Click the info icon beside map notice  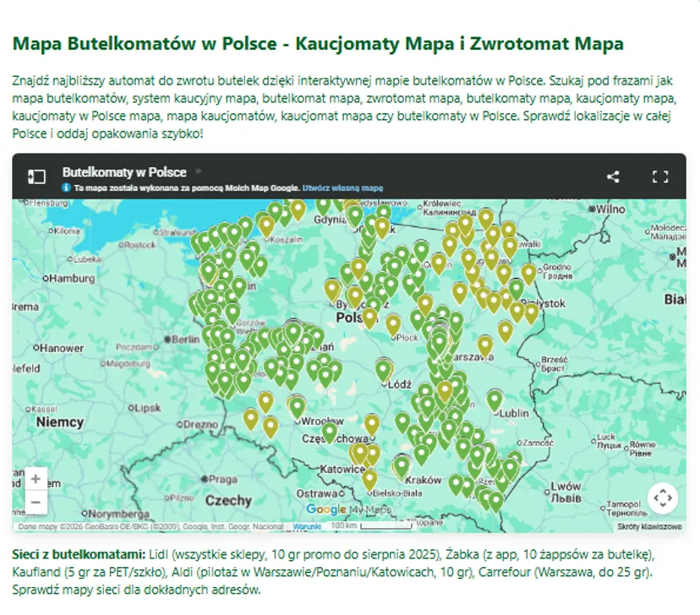tap(66, 188)
